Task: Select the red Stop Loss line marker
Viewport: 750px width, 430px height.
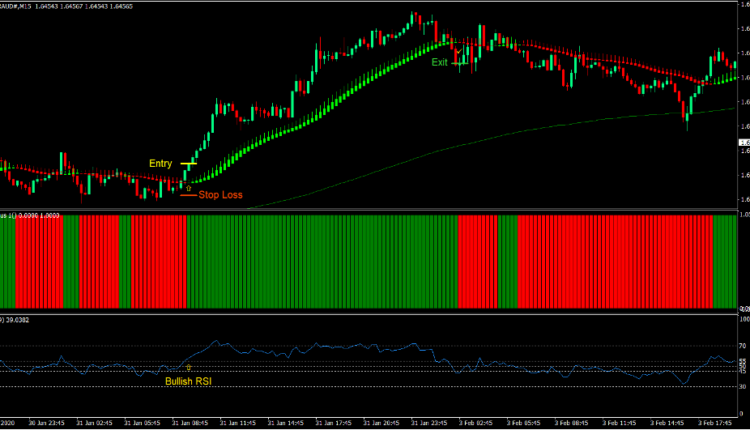Action: 188,196
